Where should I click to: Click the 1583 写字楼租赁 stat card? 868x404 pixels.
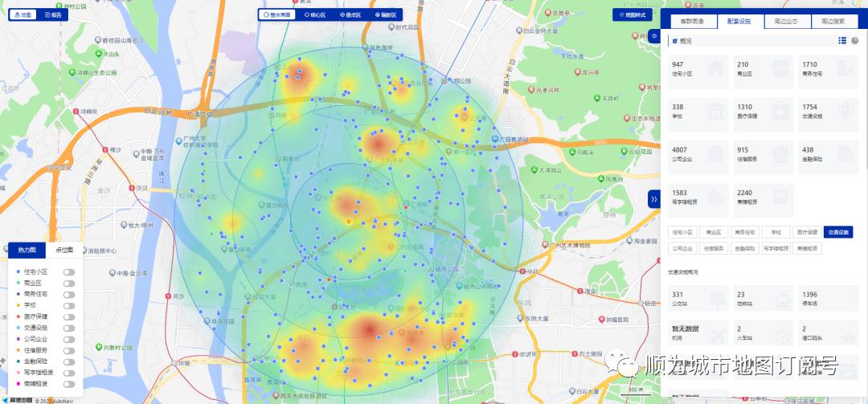pos(698,200)
